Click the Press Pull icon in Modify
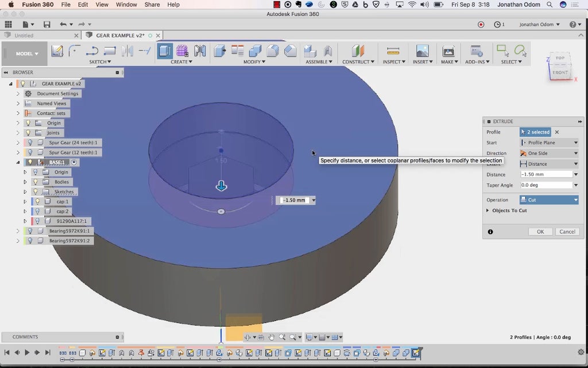This screenshot has width=588, height=368. coord(220,51)
